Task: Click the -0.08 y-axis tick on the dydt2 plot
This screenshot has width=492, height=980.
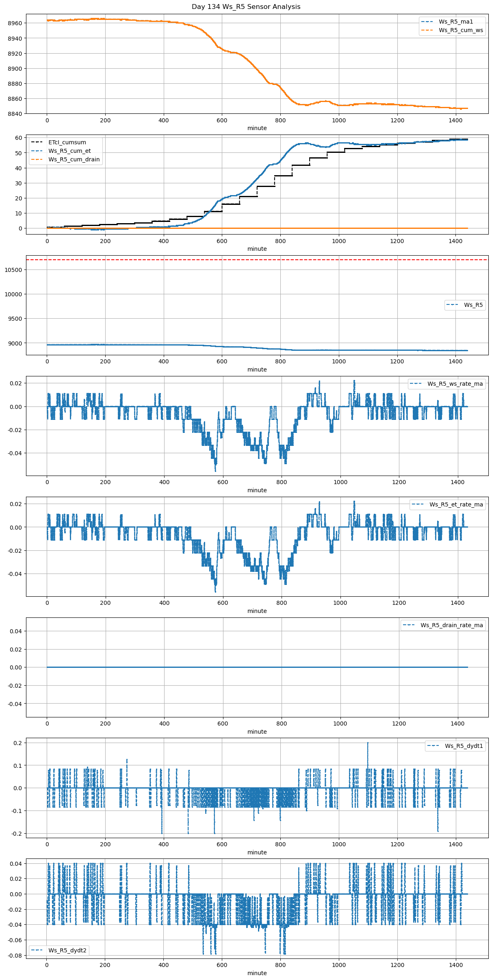Action: click(14, 955)
